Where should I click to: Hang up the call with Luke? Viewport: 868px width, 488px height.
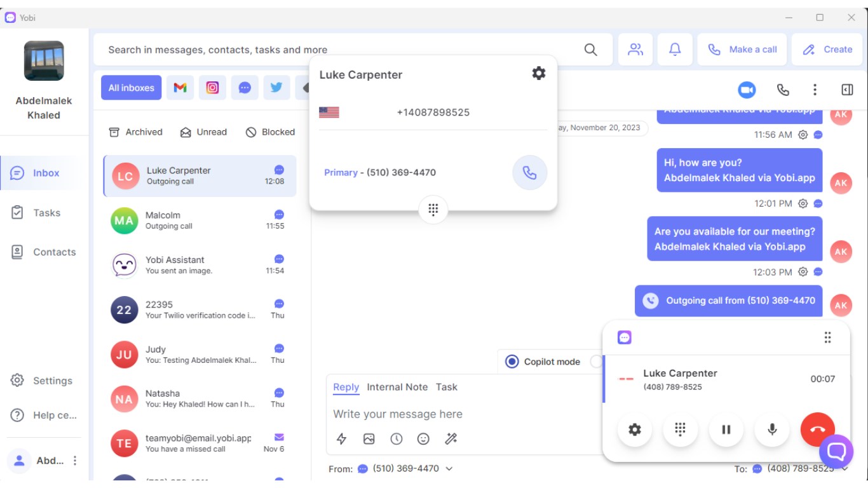coord(818,430)
